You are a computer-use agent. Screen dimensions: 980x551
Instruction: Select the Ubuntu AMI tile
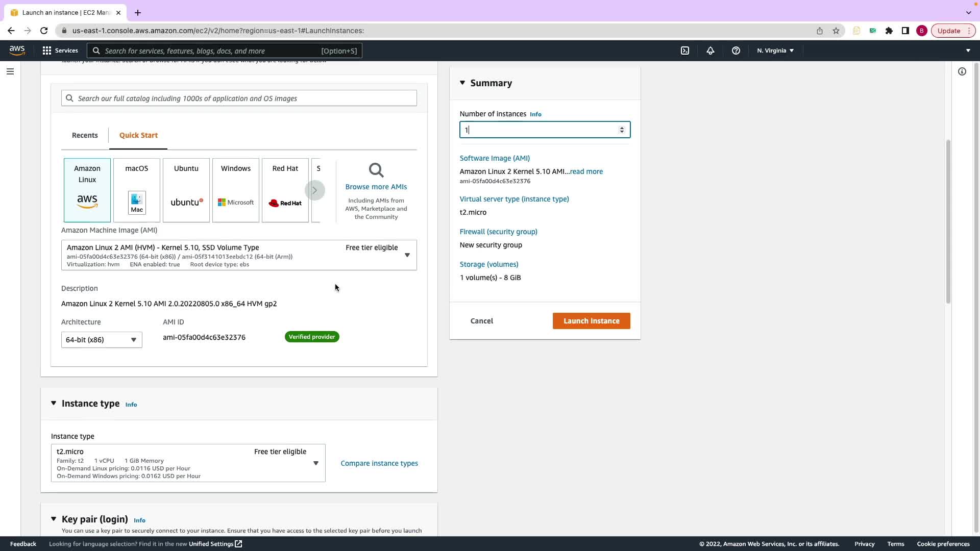click(x=186, y=190)
